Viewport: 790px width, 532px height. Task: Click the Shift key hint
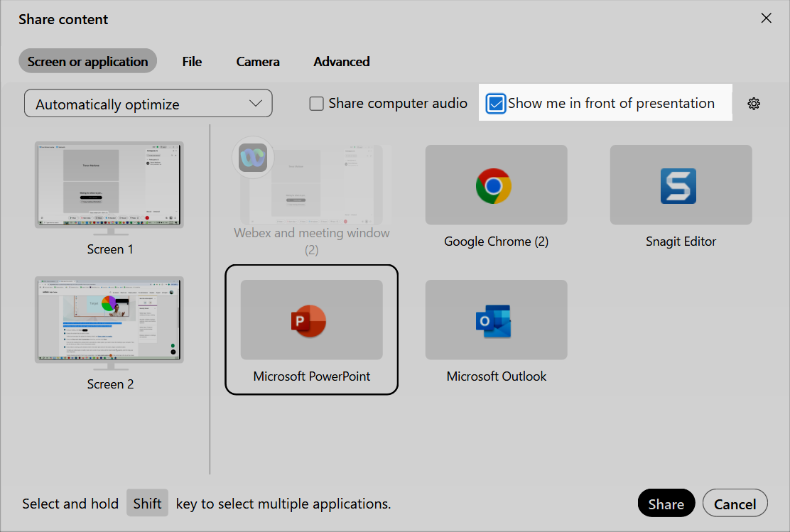point(147,504)
